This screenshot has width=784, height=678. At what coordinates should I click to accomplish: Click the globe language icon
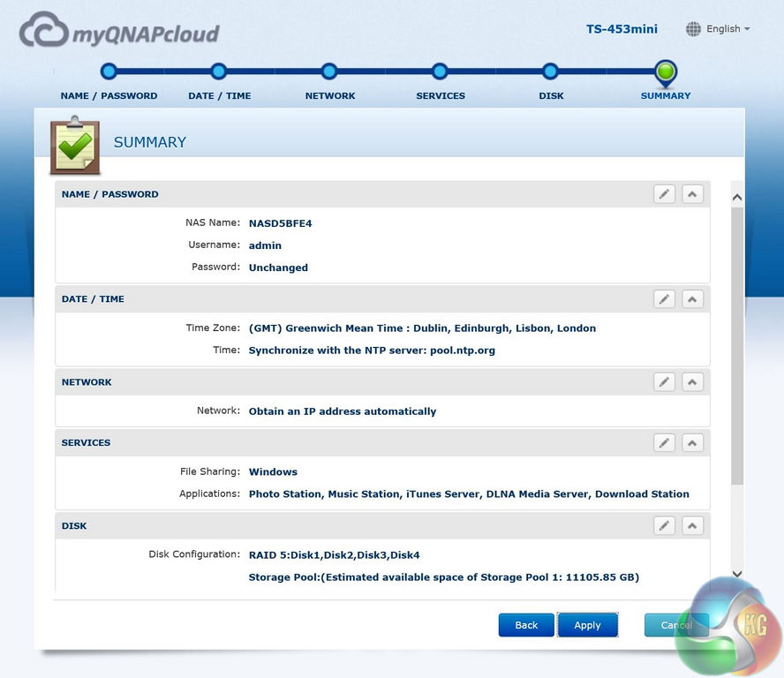[x=693, y=29]
